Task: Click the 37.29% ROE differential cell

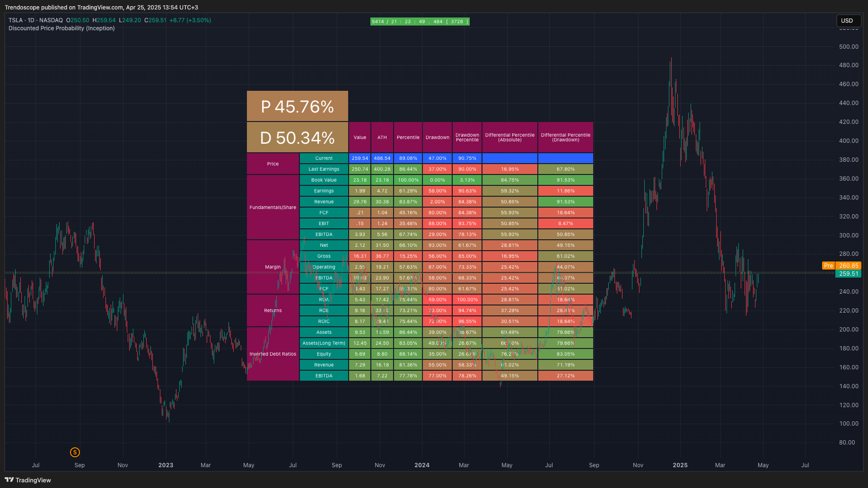Action: click(510, 311)
